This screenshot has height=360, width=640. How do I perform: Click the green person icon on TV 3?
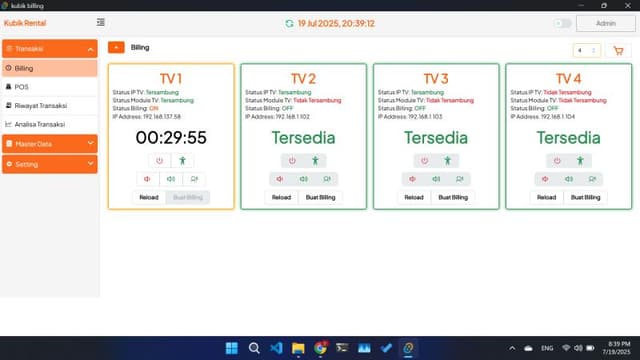[448, 161]
